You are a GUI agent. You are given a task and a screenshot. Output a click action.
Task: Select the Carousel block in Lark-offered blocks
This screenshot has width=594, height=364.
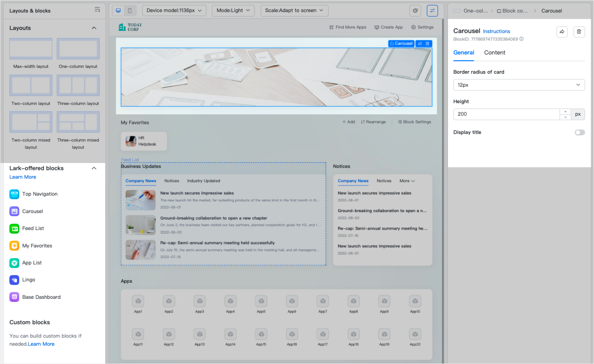[26, 211]
